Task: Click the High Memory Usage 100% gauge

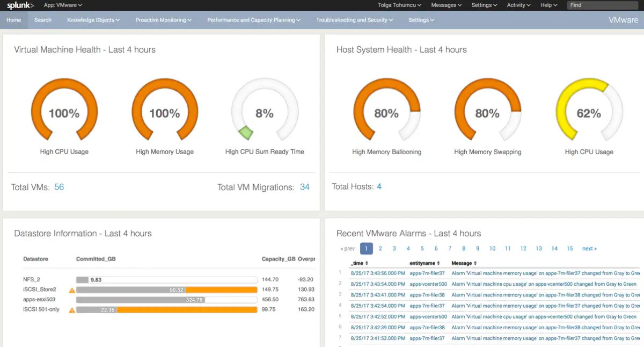Action: point(165,110)
